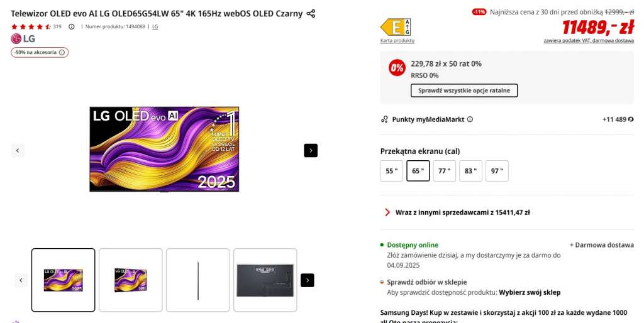The image size is (644, 323).
Task: Click the share icon beside the product title
Action: (x=311, y=13)
